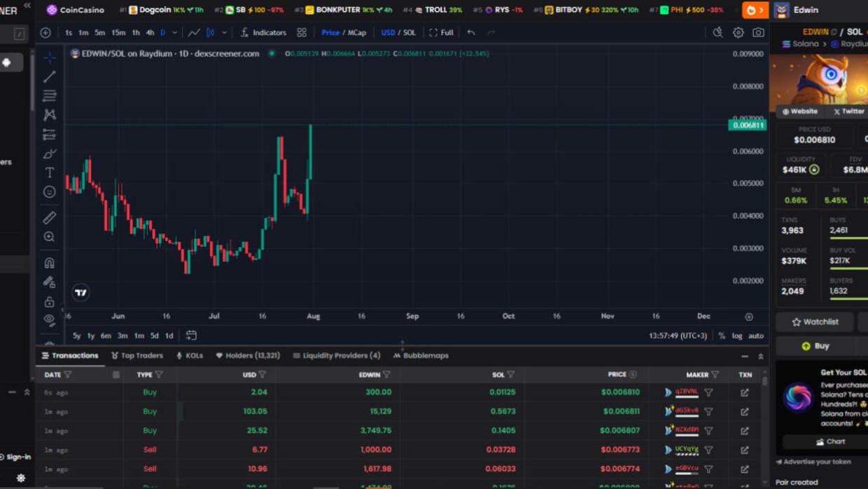
Task: Toggle log scale on price axis
Action: point(737,336)
